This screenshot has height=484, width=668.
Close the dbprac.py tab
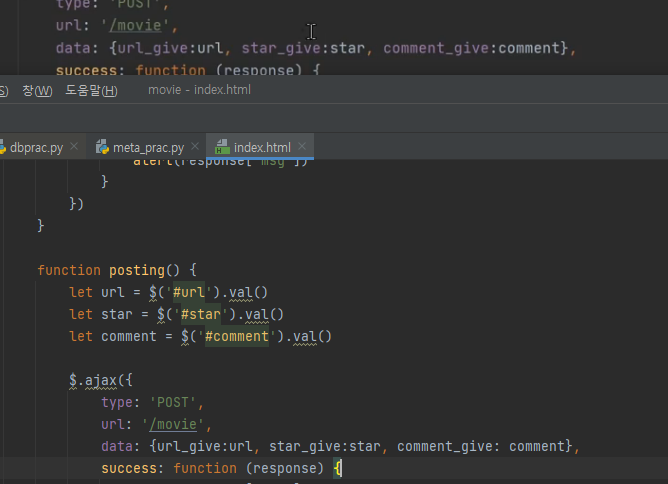click(x=74, y=146)
